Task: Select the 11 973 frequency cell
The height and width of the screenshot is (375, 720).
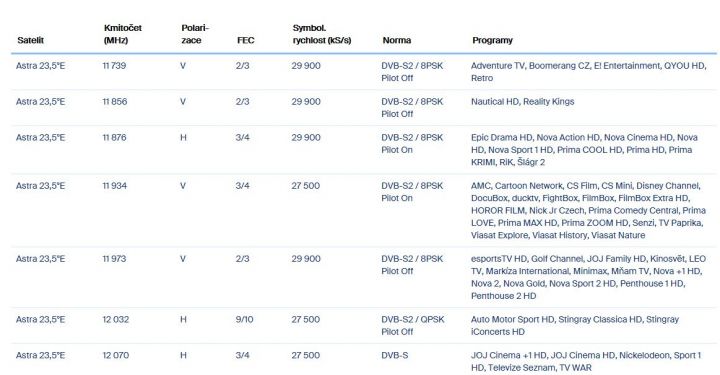Action: 114,259
